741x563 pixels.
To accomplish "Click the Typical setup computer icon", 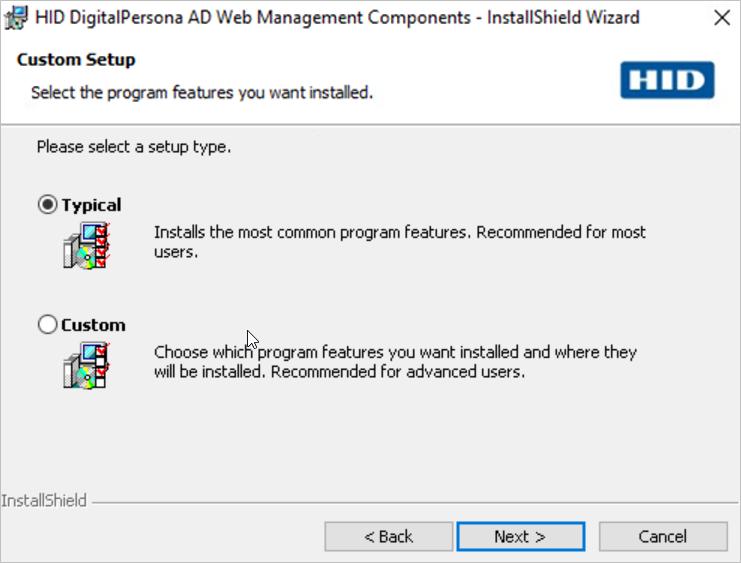I will (85, 245).
